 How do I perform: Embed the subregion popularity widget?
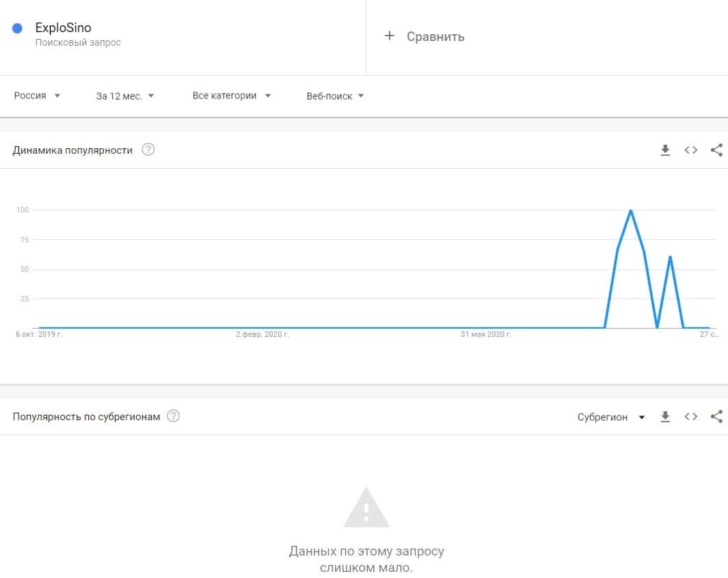pos(691,417)
